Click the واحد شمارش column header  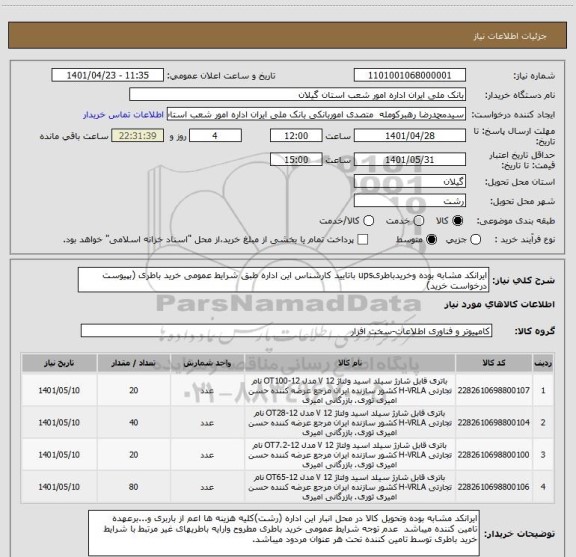pos(207,363)
